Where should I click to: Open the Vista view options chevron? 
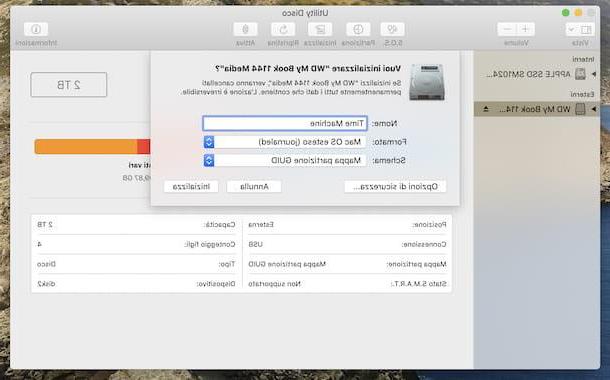pyautogui.click(x=571, y=30)
